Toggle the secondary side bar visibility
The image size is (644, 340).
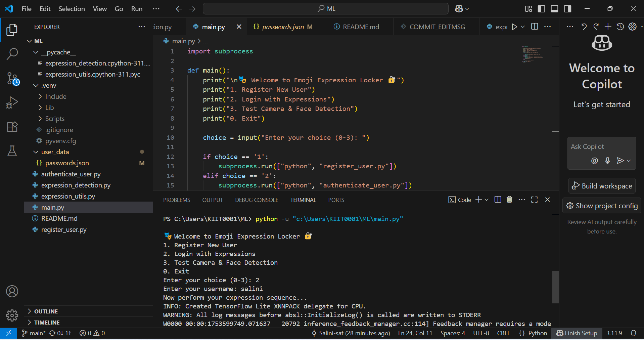[x=567, y=9]
